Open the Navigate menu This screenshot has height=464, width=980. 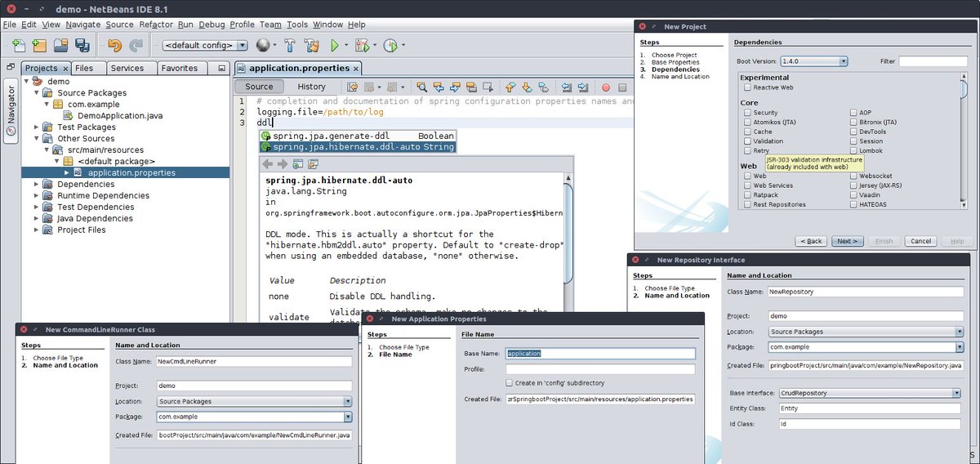point(82,25)
